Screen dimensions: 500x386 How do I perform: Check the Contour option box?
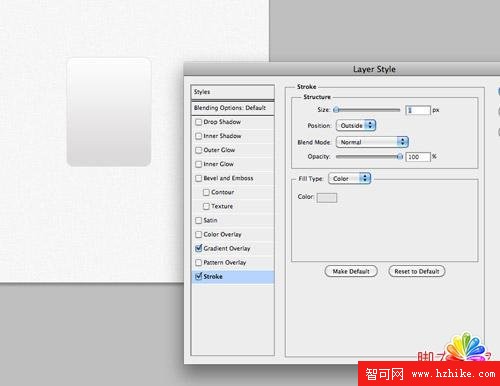pyautogui.click(x=206, y=192)
